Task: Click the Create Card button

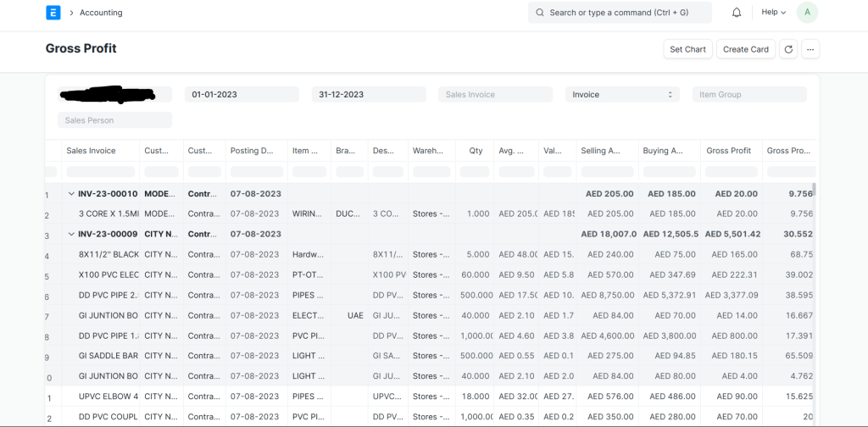Action: click(x=746, y=49)
